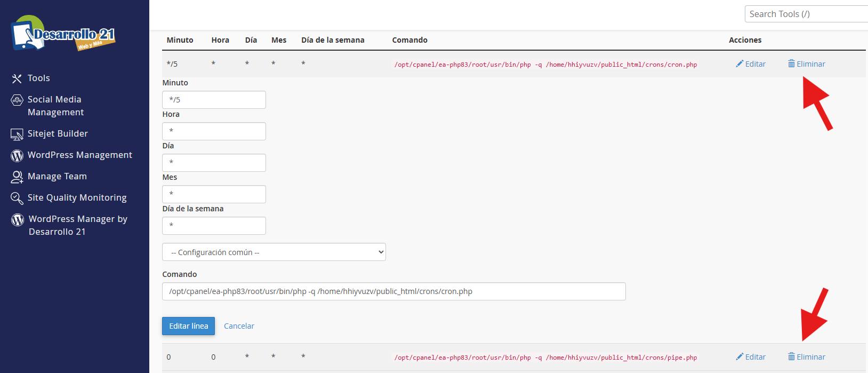The image size is (868, 373).
Task: Click the Día de la semana field
Action: coord(214,226)
